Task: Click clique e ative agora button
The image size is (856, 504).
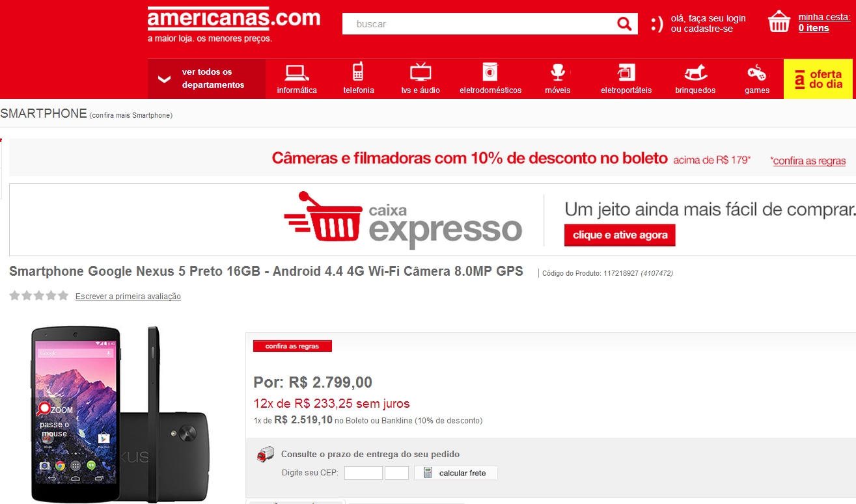Action: pos(620,235)
